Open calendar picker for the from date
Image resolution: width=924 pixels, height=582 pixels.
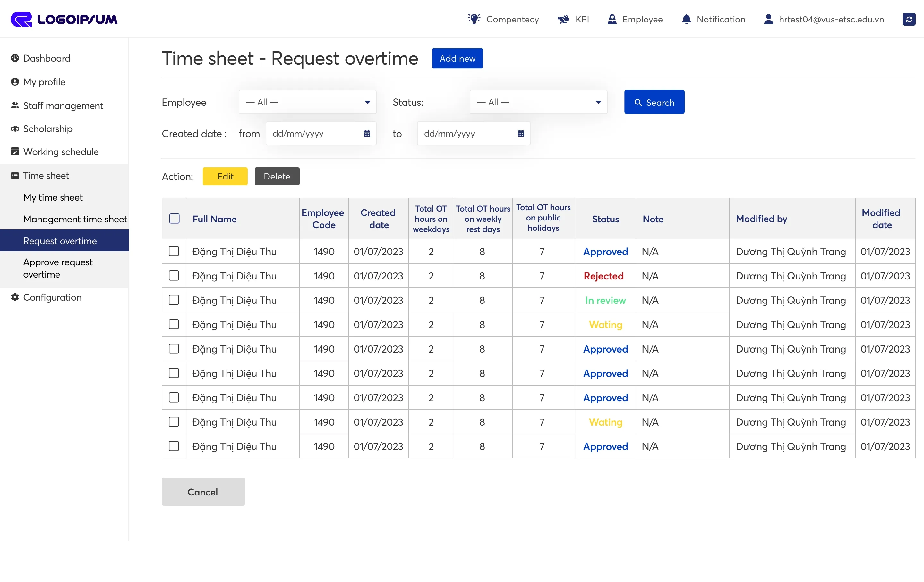367,133
